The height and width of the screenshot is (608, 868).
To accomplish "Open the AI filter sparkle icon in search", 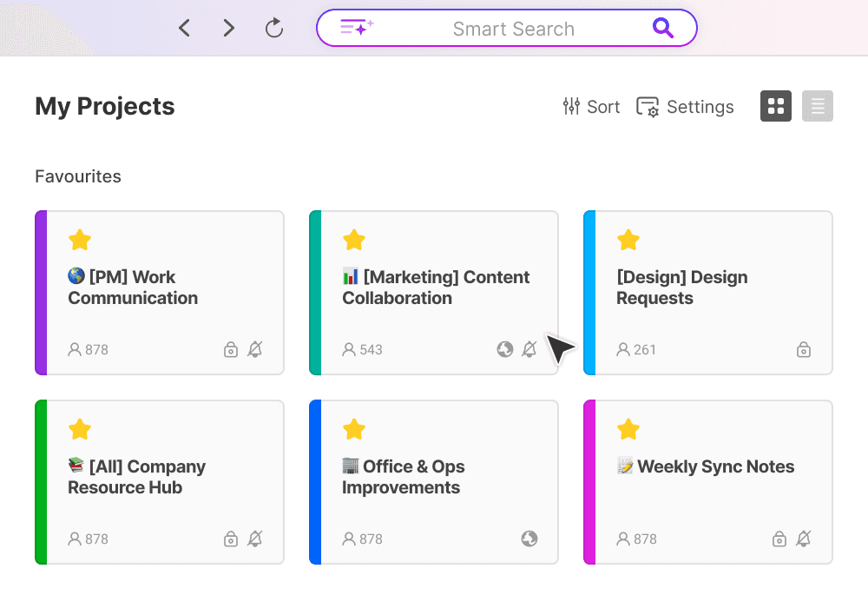I will pyautogui.click(x=357, y=27).
